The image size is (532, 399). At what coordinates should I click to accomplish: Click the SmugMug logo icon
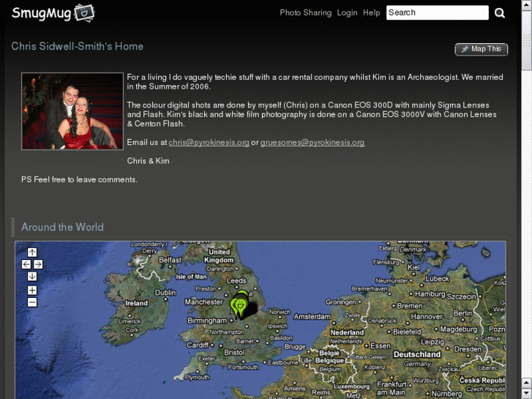point(84,13)
